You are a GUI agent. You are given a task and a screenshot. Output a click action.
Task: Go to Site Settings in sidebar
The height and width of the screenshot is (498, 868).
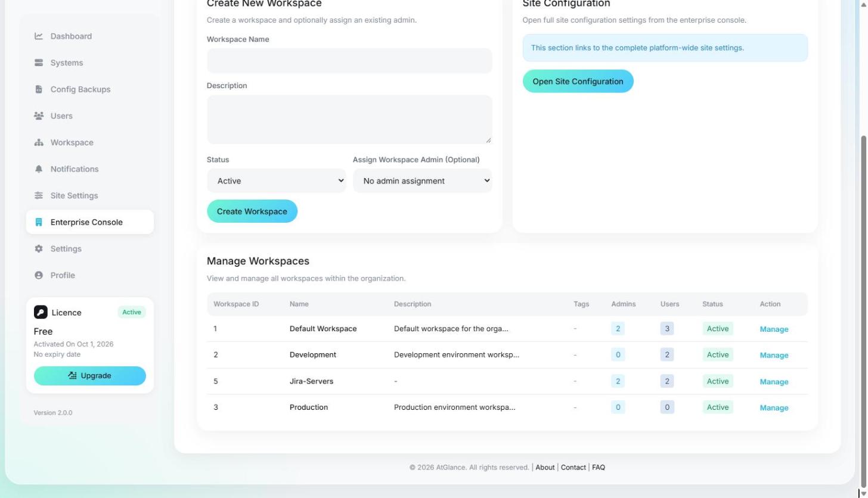(x=89, y=195)
